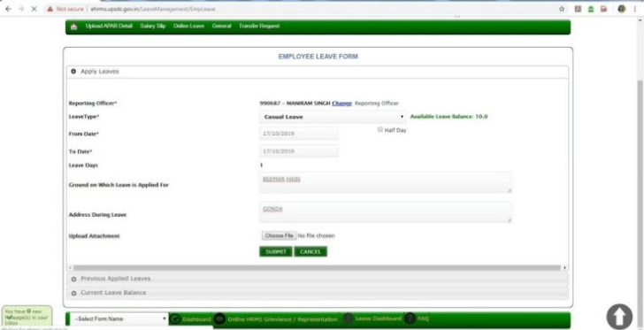
Task: Stop page loading with X icon
Action: click(x=34, y=9)
